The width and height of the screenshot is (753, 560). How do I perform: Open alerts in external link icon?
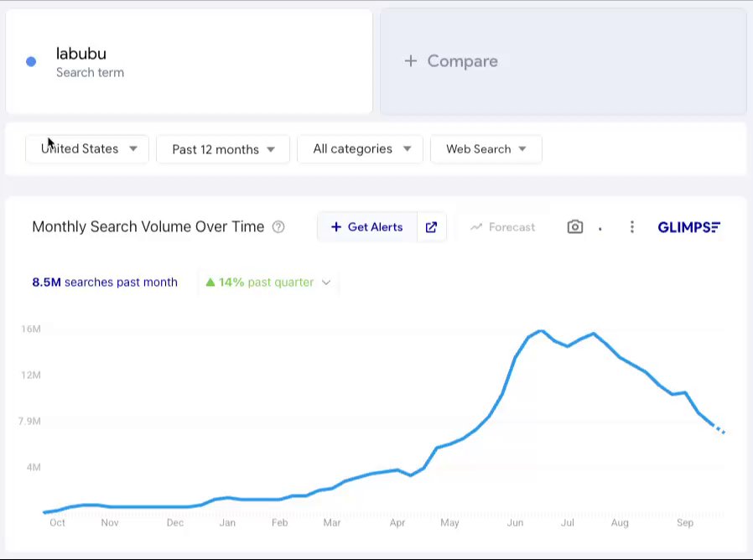431,227
